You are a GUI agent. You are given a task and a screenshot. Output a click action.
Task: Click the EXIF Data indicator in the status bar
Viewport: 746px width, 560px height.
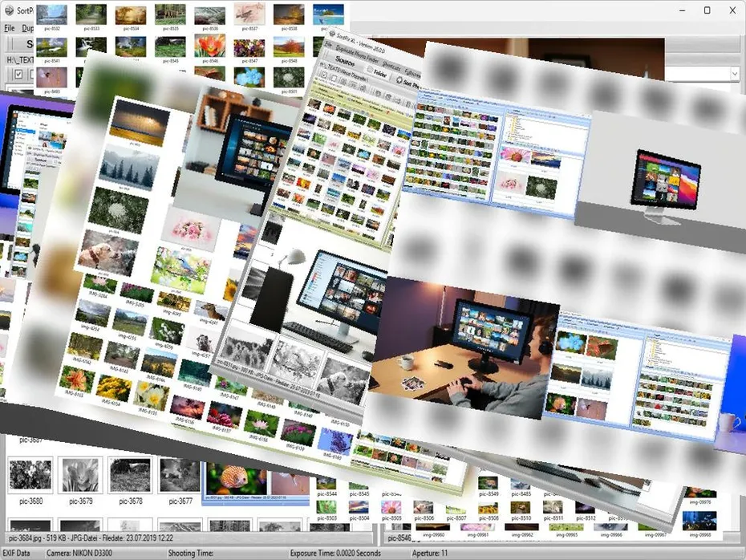point(18,553)
